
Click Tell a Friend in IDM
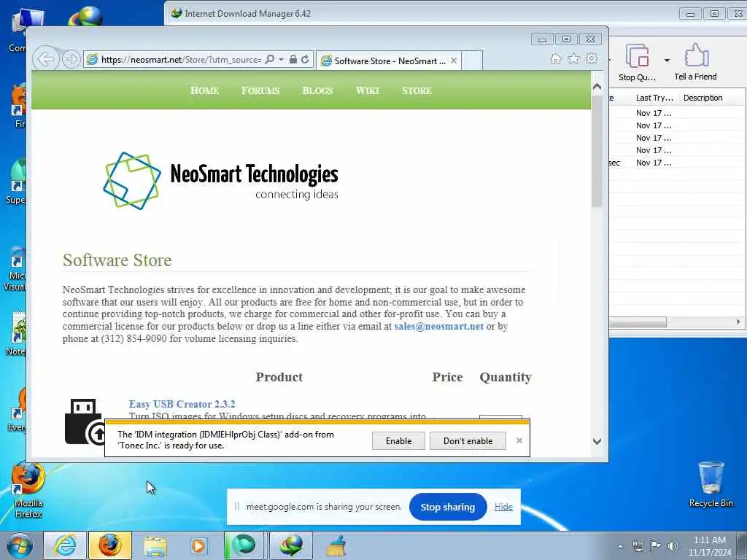[695, 62]
